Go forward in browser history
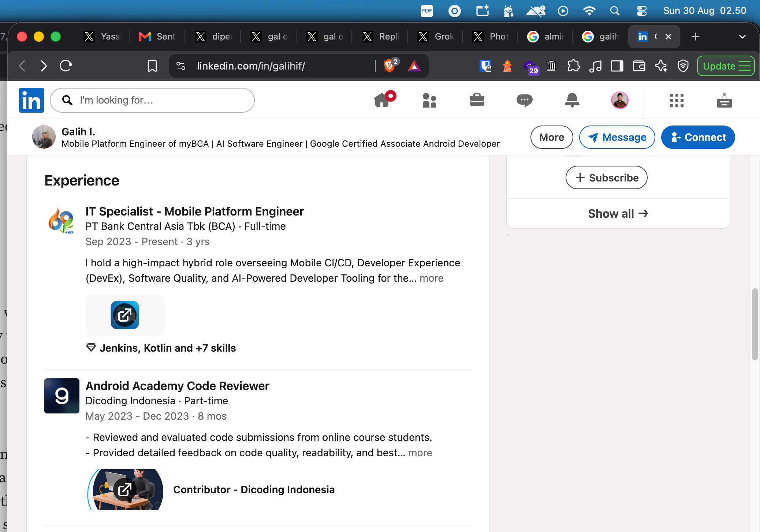 pyautogui.click(x=44, y=66)
